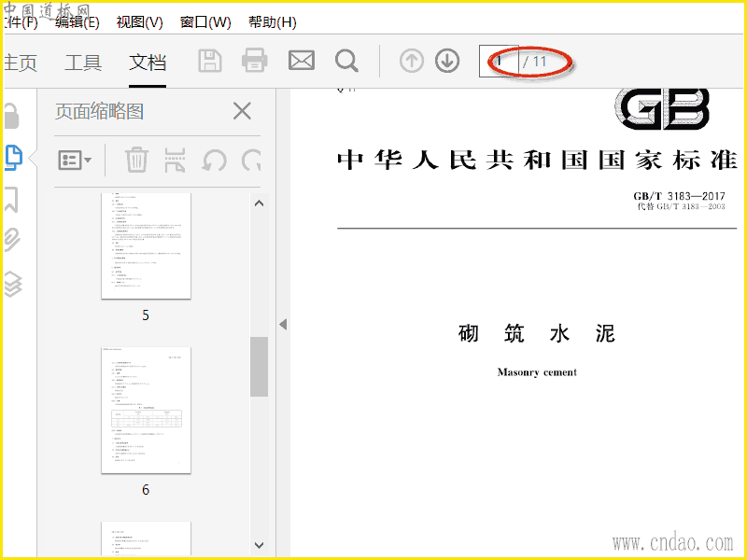
Task: Open the security lock sidebar panel
Action: point(11,116)
